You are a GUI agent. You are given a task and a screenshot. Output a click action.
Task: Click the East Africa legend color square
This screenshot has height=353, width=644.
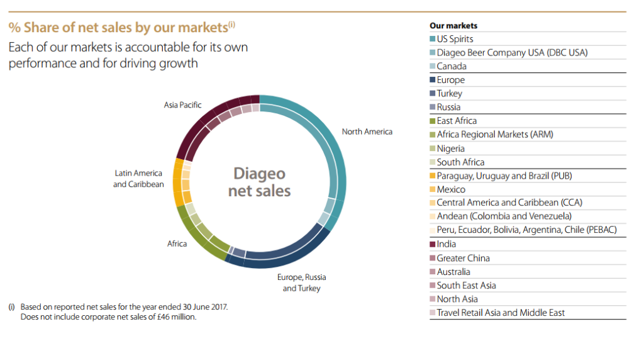point(433,121)
